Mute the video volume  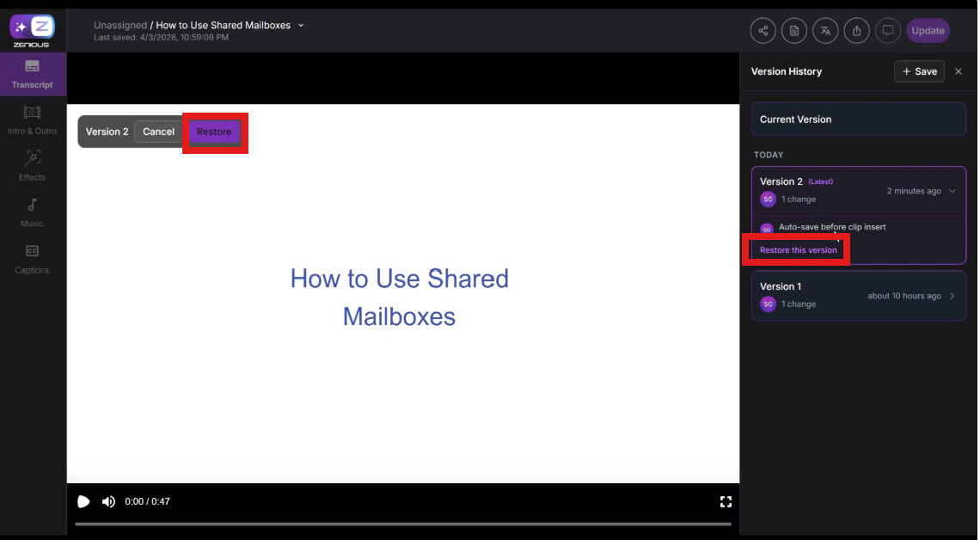[x=108, y=501]
